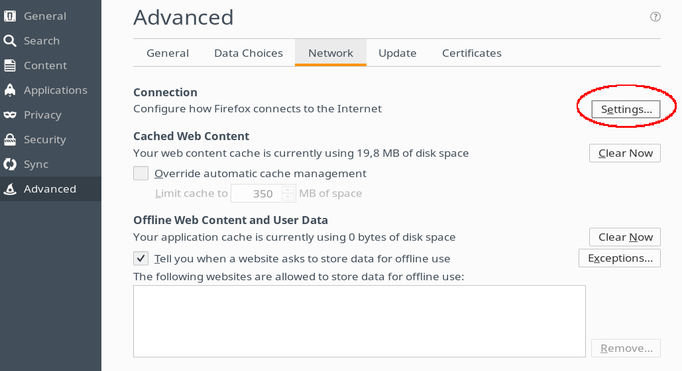Image resolution: width=682 pixels, height=371 pixels.
Task: Click the Cached Web Content heading
Action: coord(191,136)
